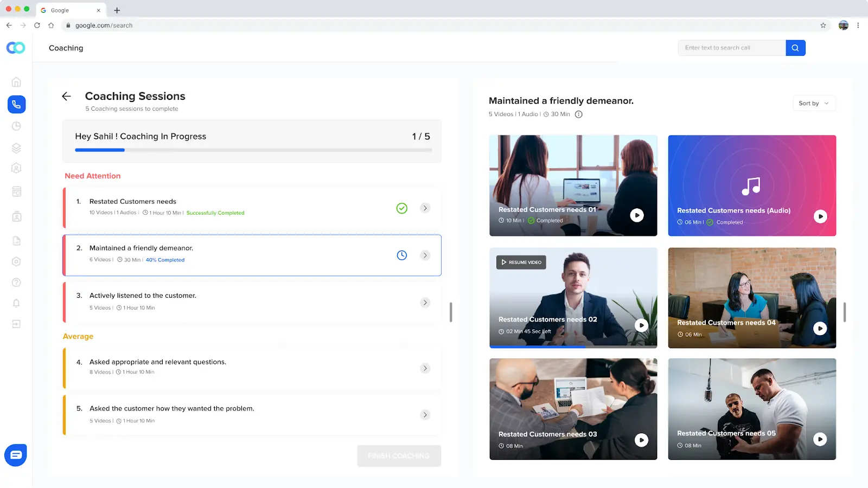Viewport: 868px width, 488px height.
Task: Click the logout icon at sidebar bottom
Action: 16,324
